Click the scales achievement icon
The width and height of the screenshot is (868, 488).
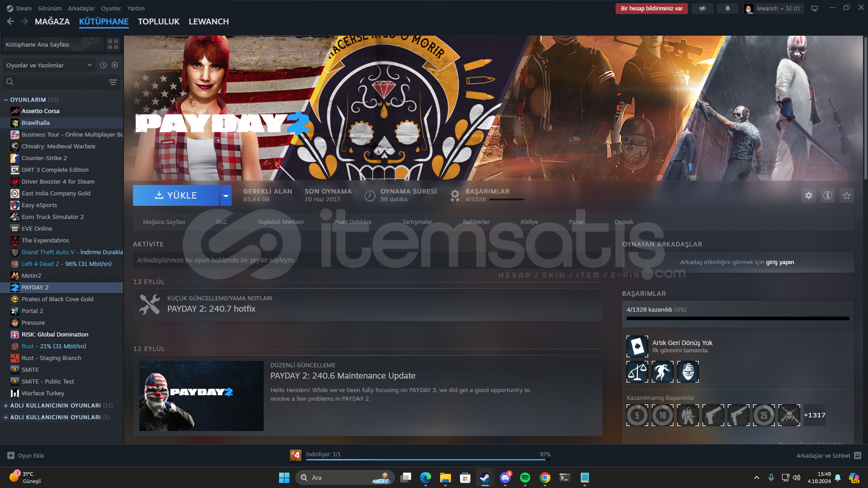click(637, 372)
